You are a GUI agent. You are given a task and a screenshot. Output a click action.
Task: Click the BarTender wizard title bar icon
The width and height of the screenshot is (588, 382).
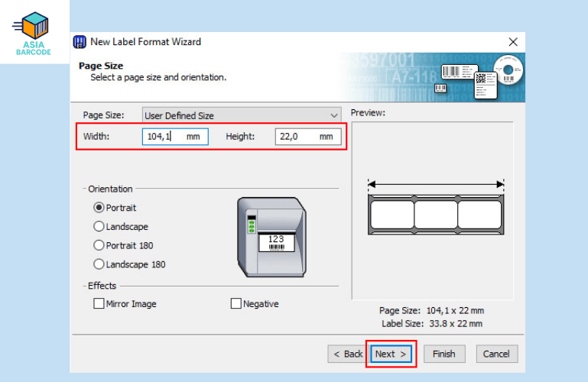[x=80, y=42]
